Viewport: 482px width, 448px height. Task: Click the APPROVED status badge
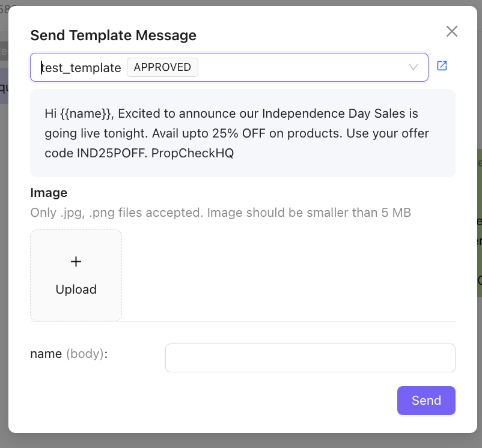(x=162, y=67)
